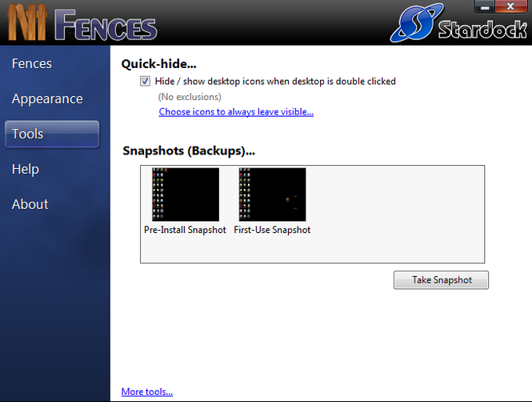Select the First-Use Snapshot thumbnail
Screen dimensions: 532x402
click(x=273, y=195)
